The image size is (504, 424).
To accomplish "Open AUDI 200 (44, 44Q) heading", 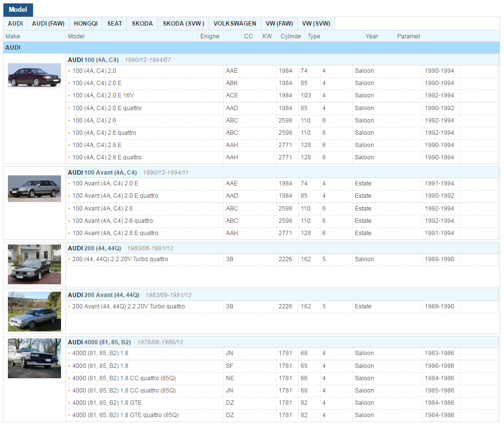I will coord(94,248).
